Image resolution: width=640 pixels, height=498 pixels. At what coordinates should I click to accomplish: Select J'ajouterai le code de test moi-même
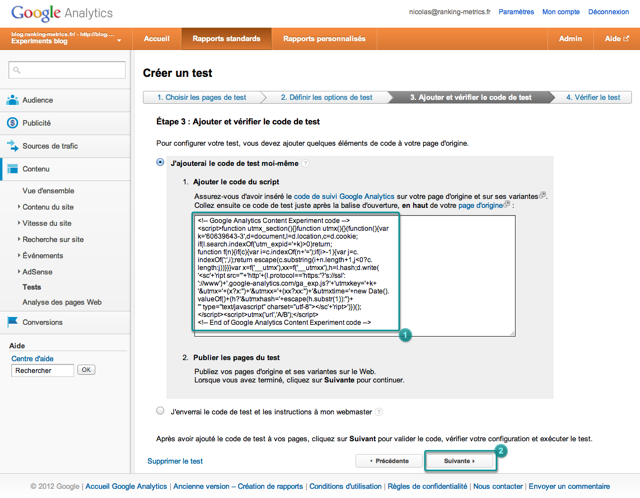coord(160,162)
